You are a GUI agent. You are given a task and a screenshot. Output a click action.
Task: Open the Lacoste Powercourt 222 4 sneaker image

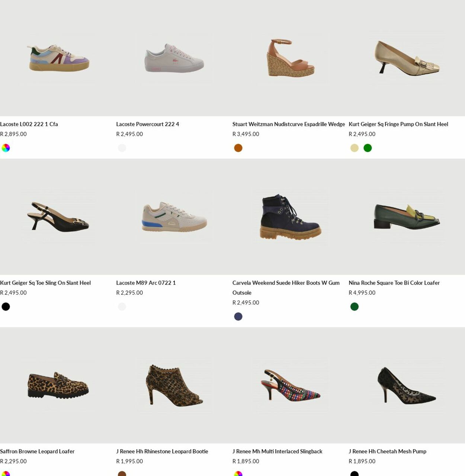(174, 58)
